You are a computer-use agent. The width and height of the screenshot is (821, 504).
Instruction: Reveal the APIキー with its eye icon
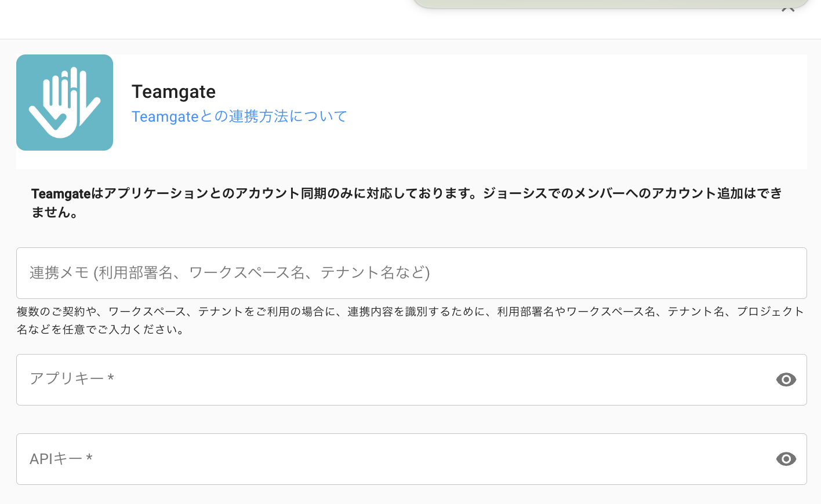[786, 459]
